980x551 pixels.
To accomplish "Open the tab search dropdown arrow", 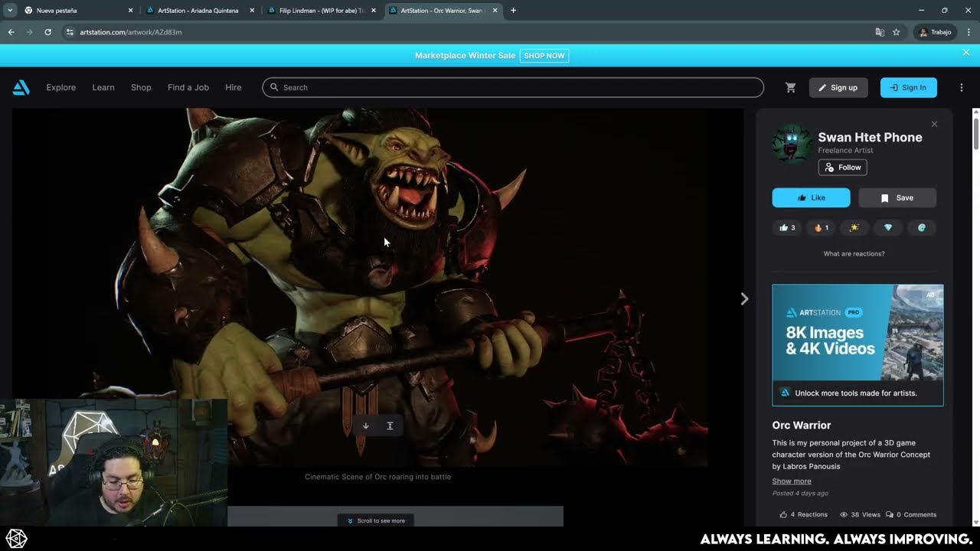I will pos(10,11).
